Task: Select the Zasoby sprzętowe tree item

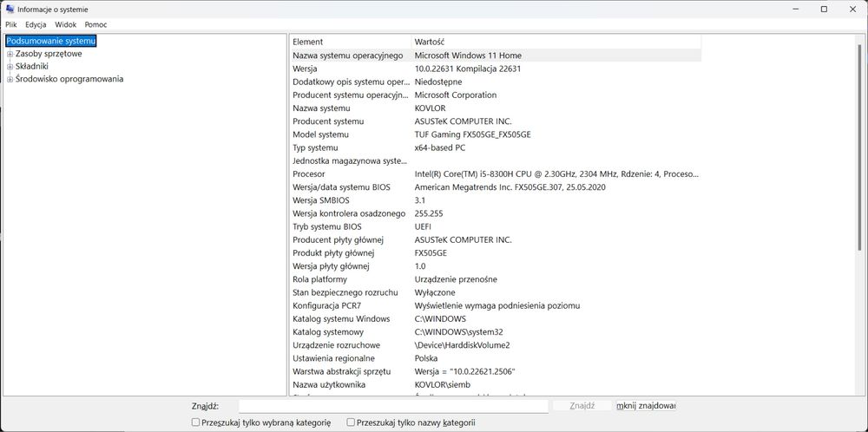Action: coord(49,54)
